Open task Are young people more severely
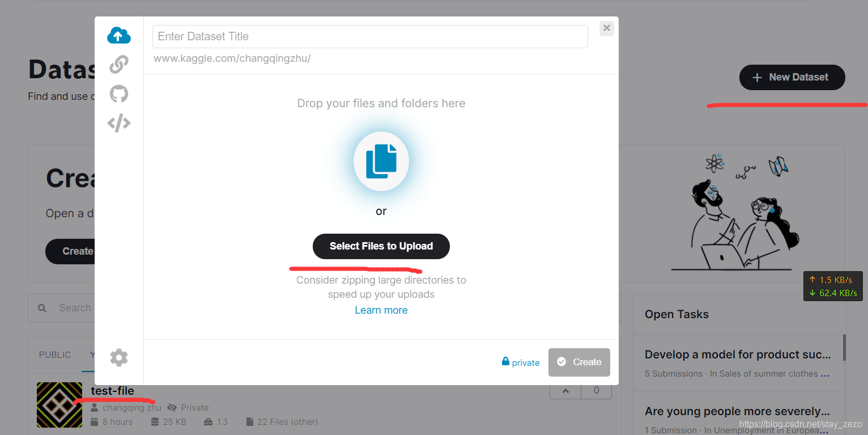The width and height of the screenshot is (868, 435). (x=738, y=411)
